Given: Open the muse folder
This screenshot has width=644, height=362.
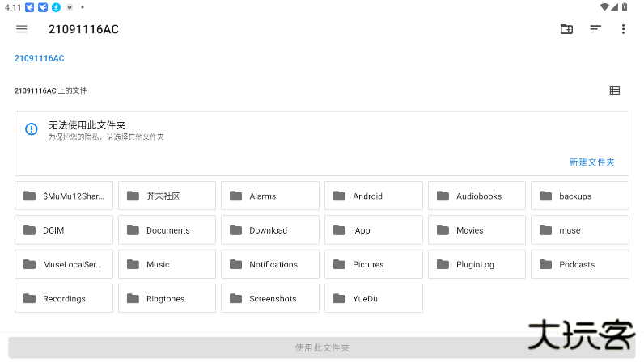Looking at the screenshot, I should click(x=580, y=229).
